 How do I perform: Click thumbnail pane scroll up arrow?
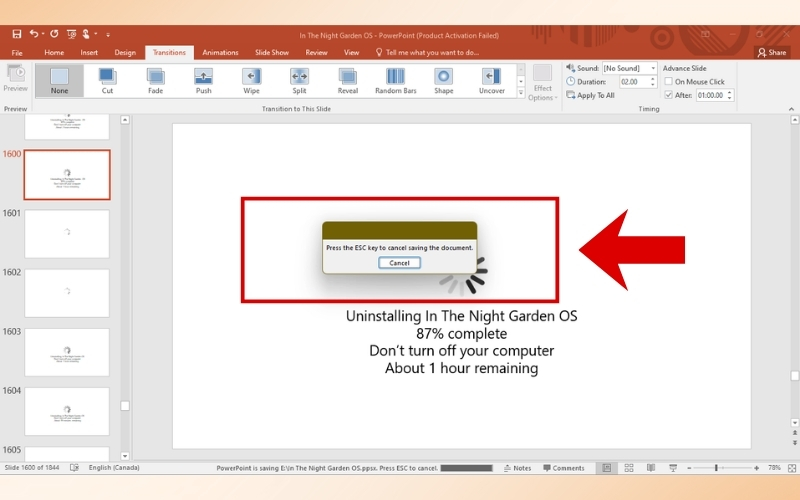coord(125,120)
